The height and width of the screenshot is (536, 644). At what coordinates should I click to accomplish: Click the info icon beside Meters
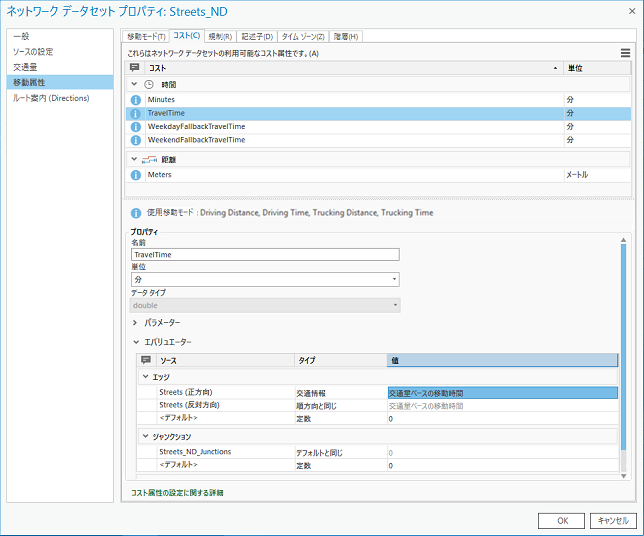(135, 174)
